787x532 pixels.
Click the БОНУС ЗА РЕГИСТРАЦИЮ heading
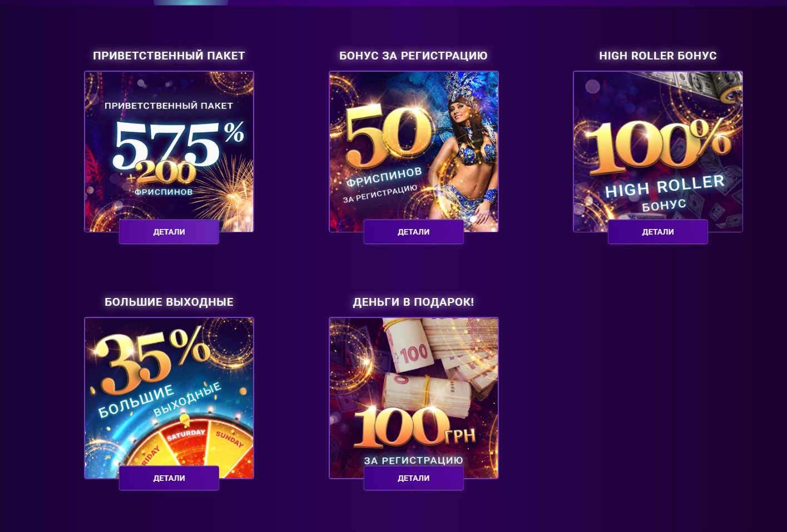(x=414, y=56)
